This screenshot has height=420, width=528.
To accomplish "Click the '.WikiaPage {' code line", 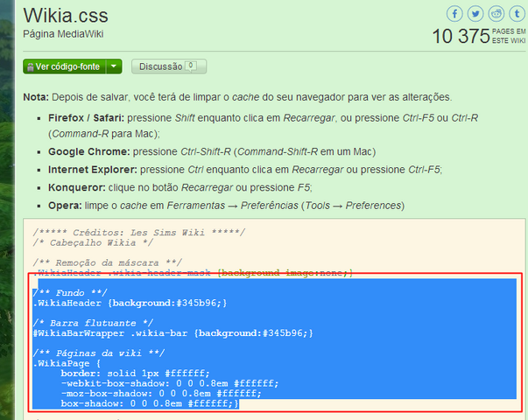I will (x=67, y=363).
